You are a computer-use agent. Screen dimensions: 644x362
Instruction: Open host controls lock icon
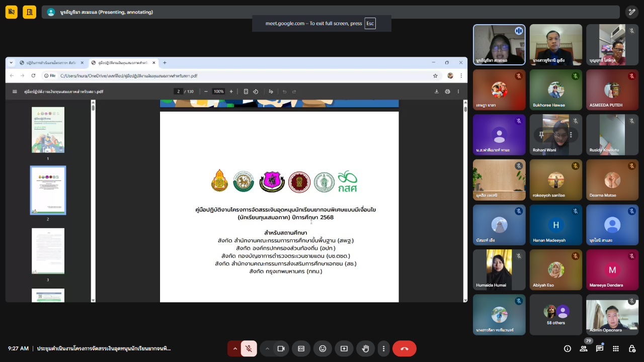632,348
